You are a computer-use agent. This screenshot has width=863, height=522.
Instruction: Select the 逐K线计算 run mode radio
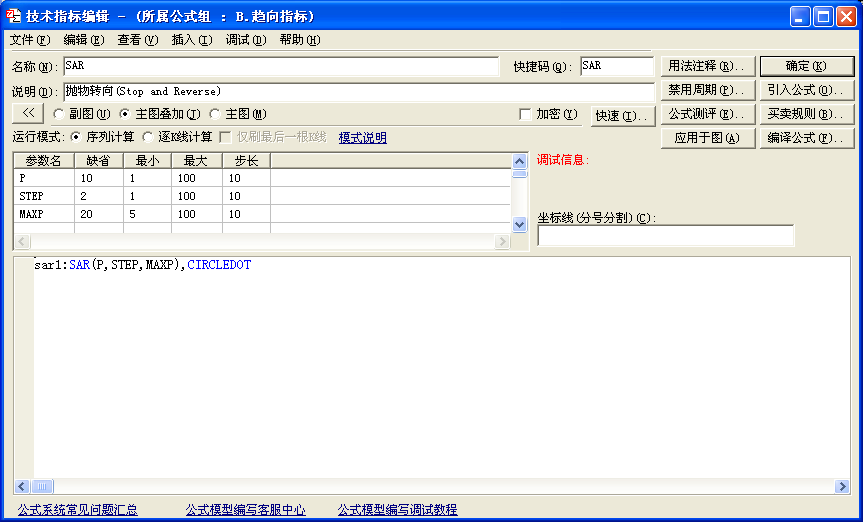tap(148, 137)
